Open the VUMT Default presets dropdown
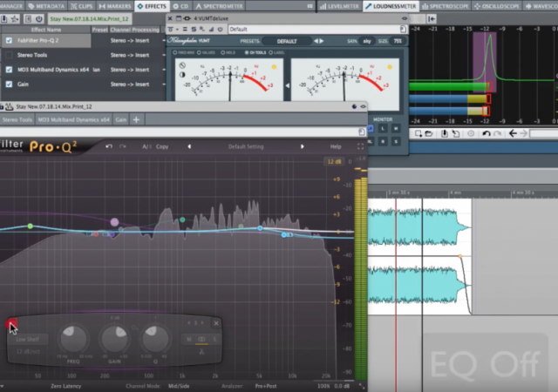Viewport: 558px width, 392px height. [x=287, y=41]
